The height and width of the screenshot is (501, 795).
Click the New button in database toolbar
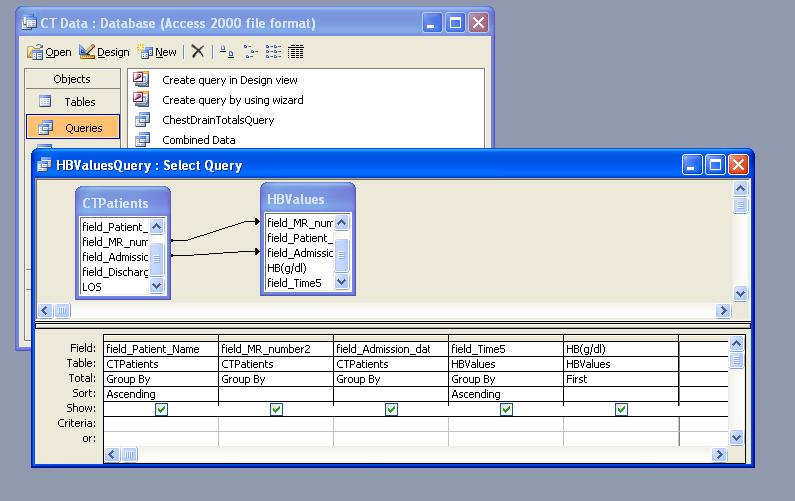coord(158,52)
